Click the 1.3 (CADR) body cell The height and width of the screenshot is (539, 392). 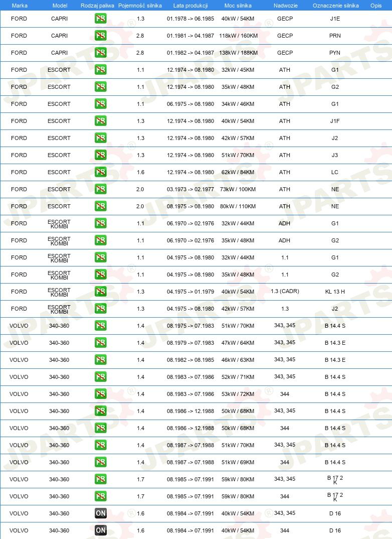(x=285, y=291)
